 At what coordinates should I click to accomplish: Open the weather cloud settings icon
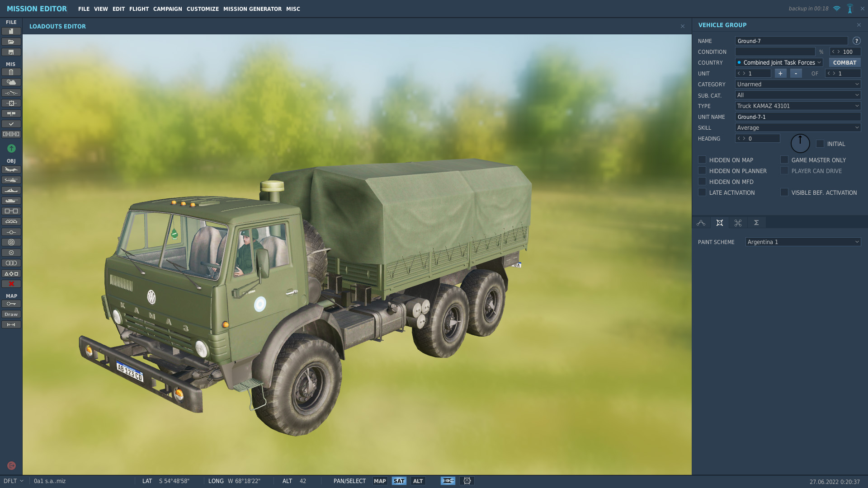[11, 82]
